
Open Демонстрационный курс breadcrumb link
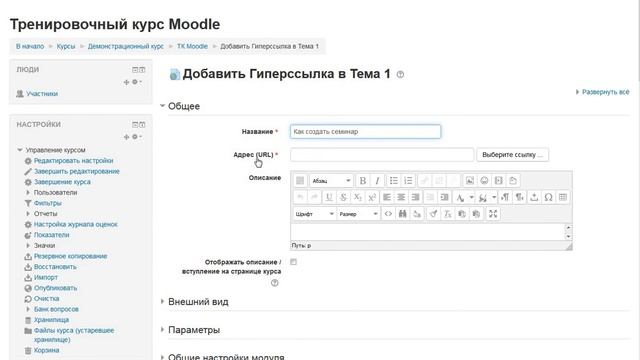[126, 46]
